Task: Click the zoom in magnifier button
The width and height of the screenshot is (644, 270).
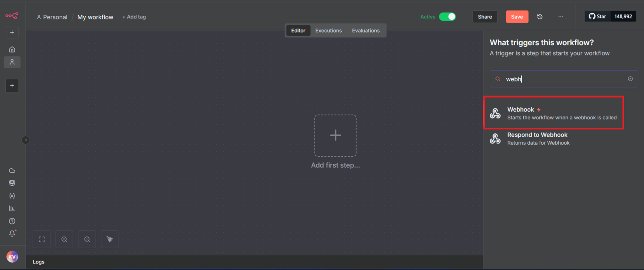Action: pyautogui.click(x=64, y=239)
